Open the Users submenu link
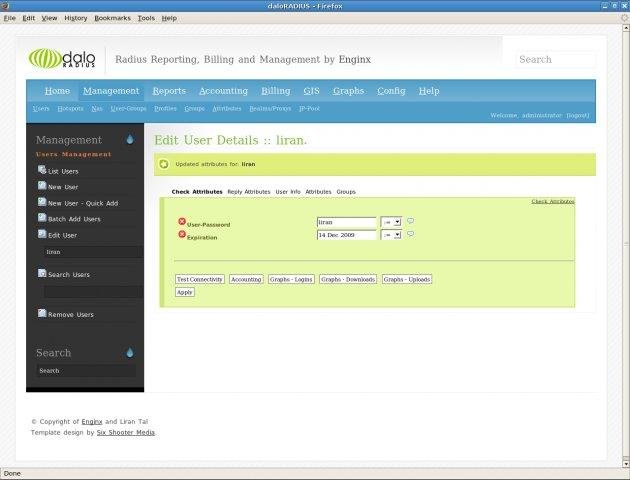Image resolution: width=630 pixels, height=480 pixels. pyautogui.click(x=41, y=108)
